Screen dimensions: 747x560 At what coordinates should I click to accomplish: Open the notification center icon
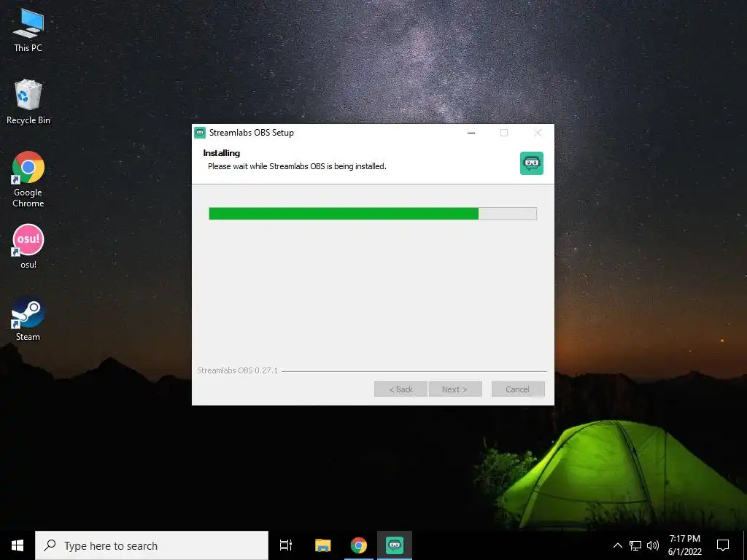pos(723,545)
